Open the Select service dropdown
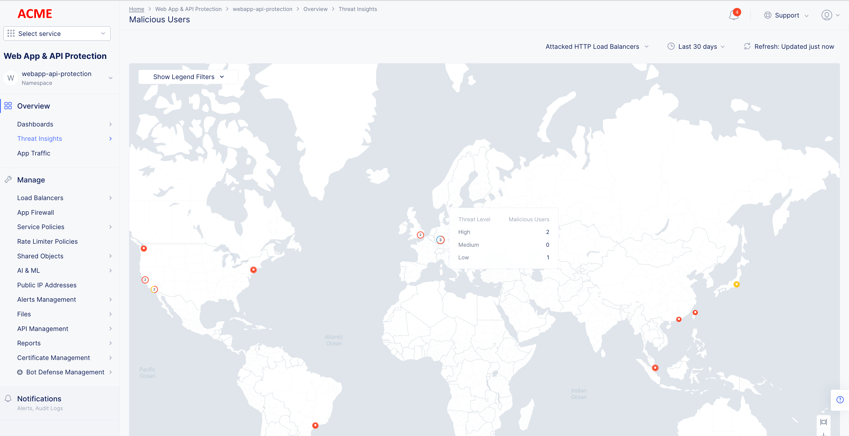This screenshot has width=849, height=436. [57, 34]
